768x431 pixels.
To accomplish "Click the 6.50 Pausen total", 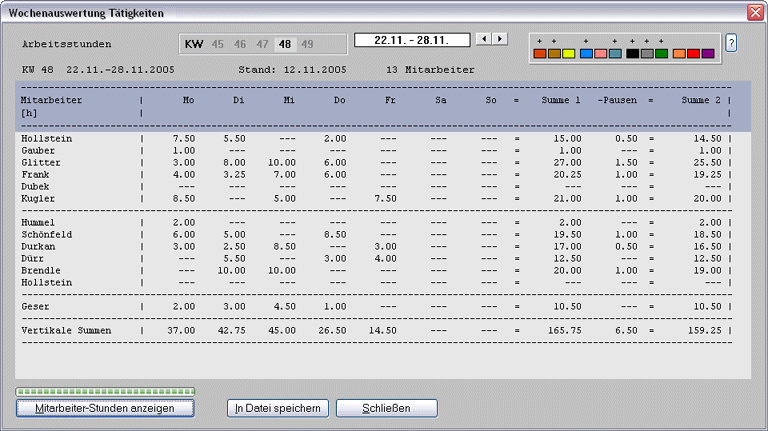I will coord(626,331).
